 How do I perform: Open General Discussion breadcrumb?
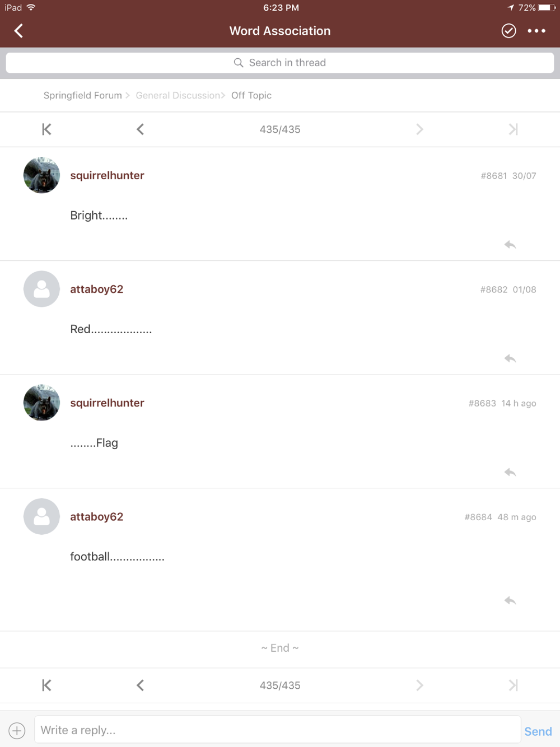pyautogui.click(x=178, y=95)
